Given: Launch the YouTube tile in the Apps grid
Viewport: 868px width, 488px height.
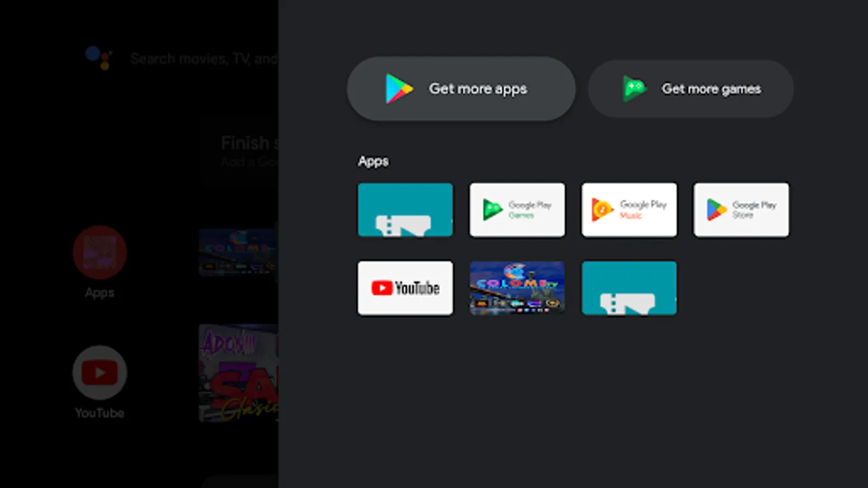Looking at the screenshot, I should 405,288.
